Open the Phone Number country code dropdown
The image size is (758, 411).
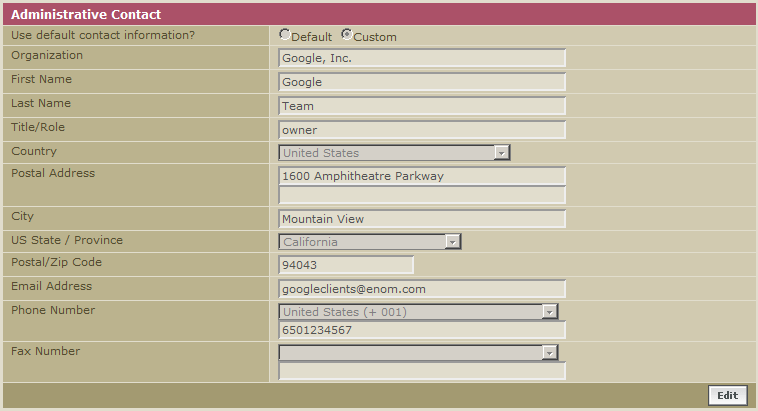(x=418, y=312)
